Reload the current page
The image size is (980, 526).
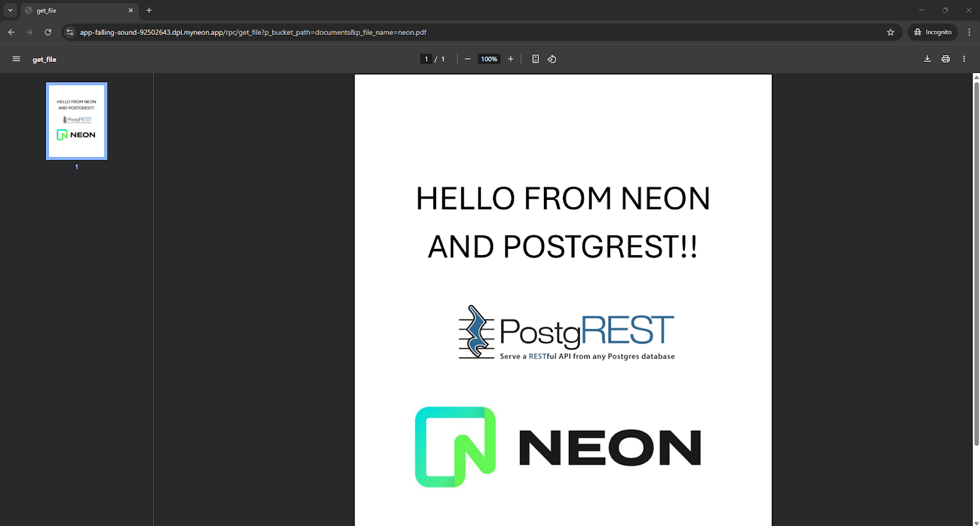pos(48,32)
